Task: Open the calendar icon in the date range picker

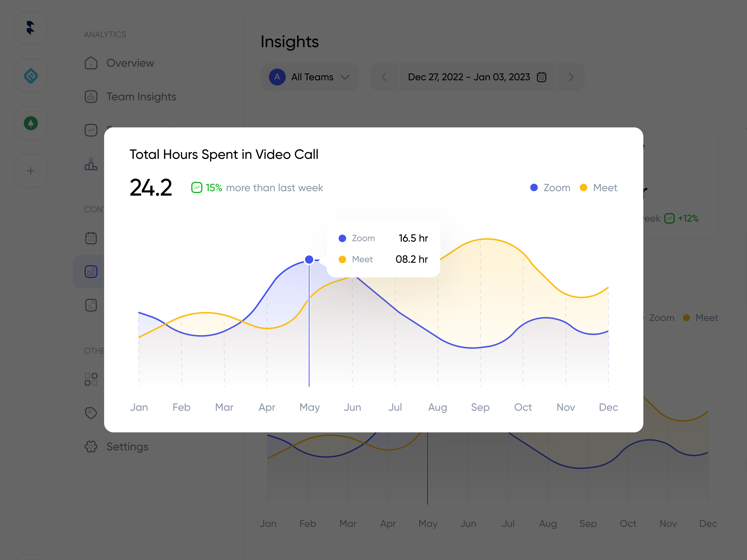Action: pyautogui.click(x=542, y=77)
